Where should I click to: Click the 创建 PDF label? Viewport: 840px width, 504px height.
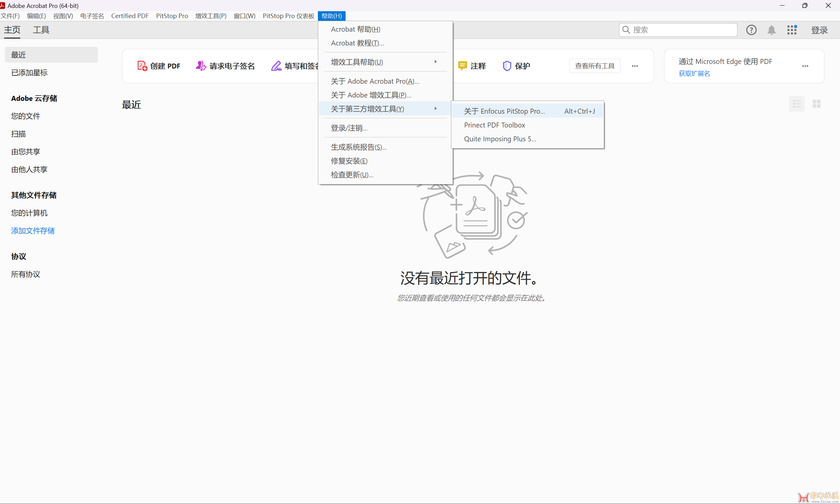pos(165,66)
